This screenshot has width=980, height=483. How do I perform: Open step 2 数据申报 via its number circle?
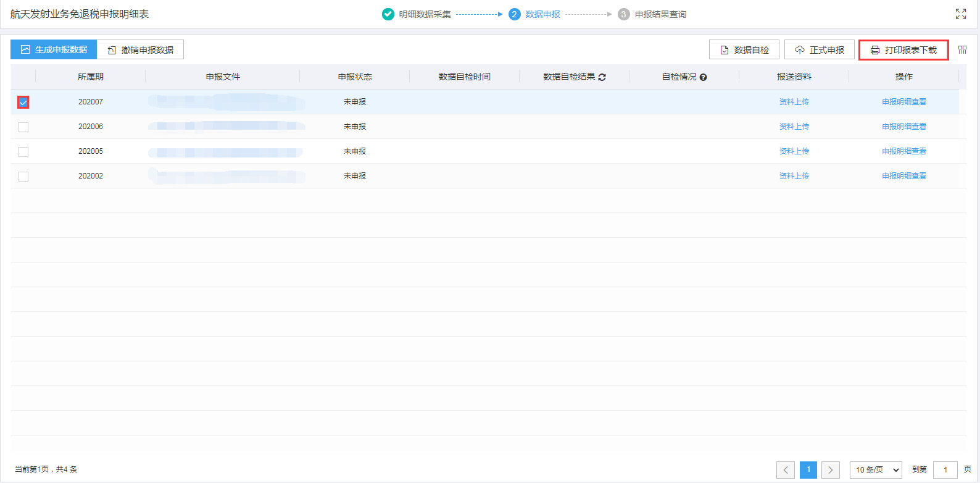(x=515, y=14)
